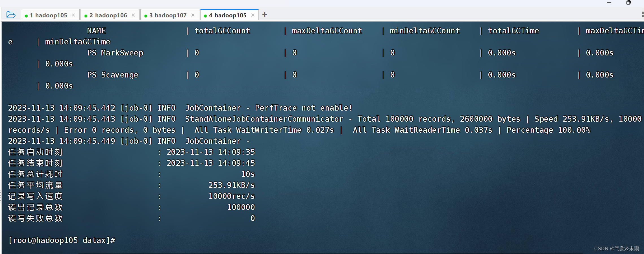Close tab 4 hadoop105
Viewport: 644px width, 254px height.
[253, 15]
